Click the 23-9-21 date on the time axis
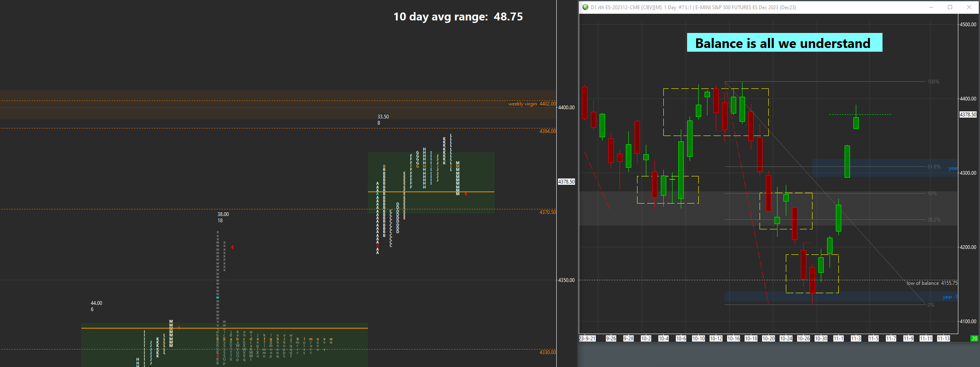This screenshot has width=980, height=367. pyautogui.click(x=587, y=339)
